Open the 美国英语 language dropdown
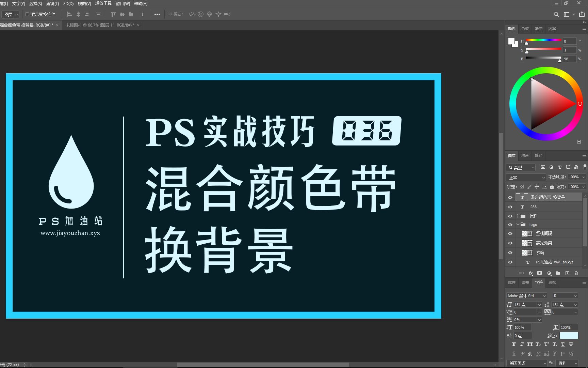The width and height of the screenshot is (588, 368). click(527, 363)
